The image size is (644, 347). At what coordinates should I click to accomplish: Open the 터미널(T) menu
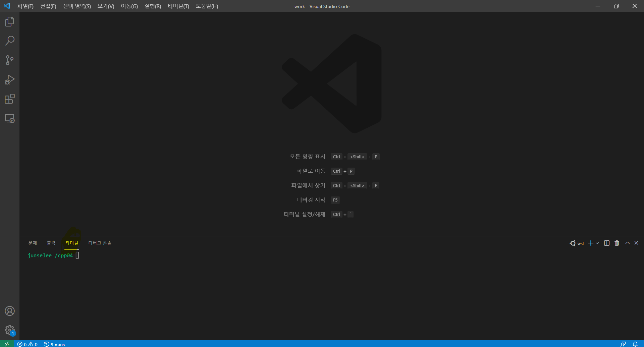click(178, 6)
